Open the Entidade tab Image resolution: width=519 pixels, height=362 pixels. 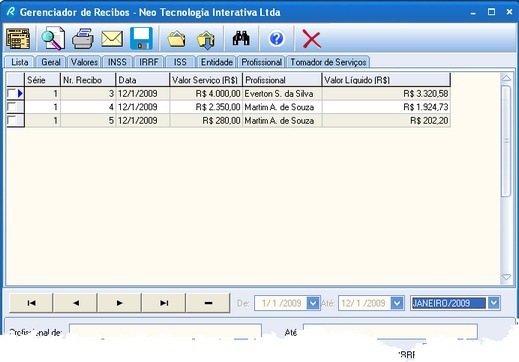(x=216, y=62)
